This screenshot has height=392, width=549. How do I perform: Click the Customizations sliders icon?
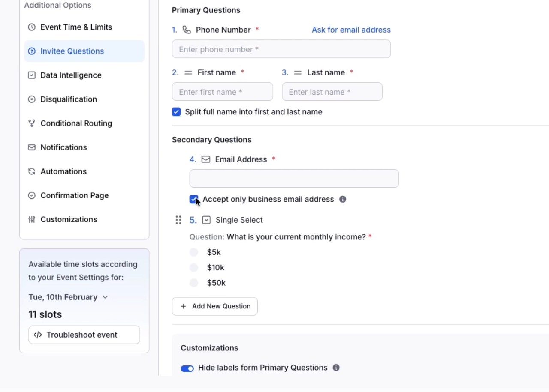pos(32,219)
